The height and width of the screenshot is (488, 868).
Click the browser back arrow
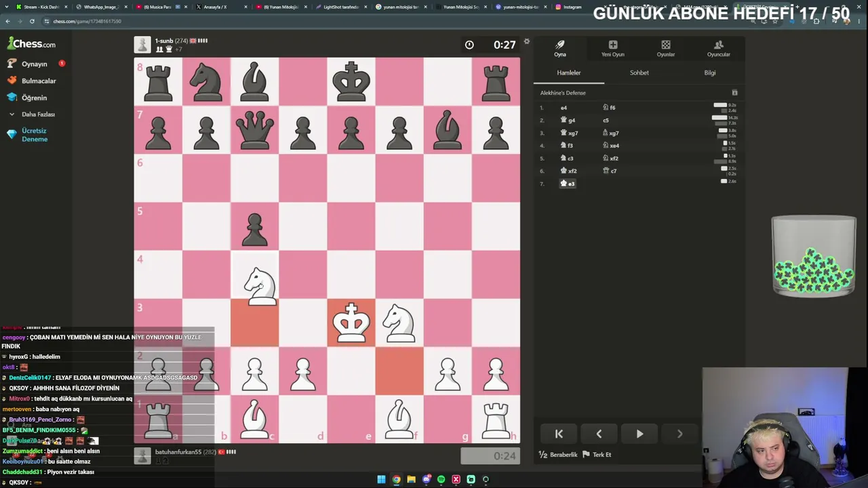(x=7, y=21)
